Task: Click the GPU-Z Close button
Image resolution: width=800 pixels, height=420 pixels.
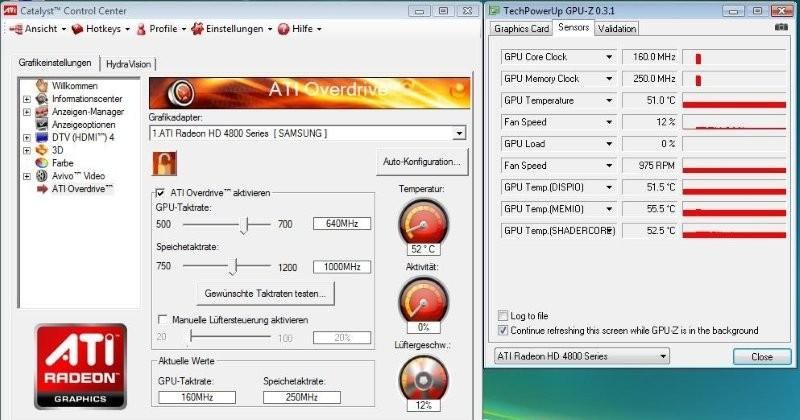Action: (x=762, y=357)
